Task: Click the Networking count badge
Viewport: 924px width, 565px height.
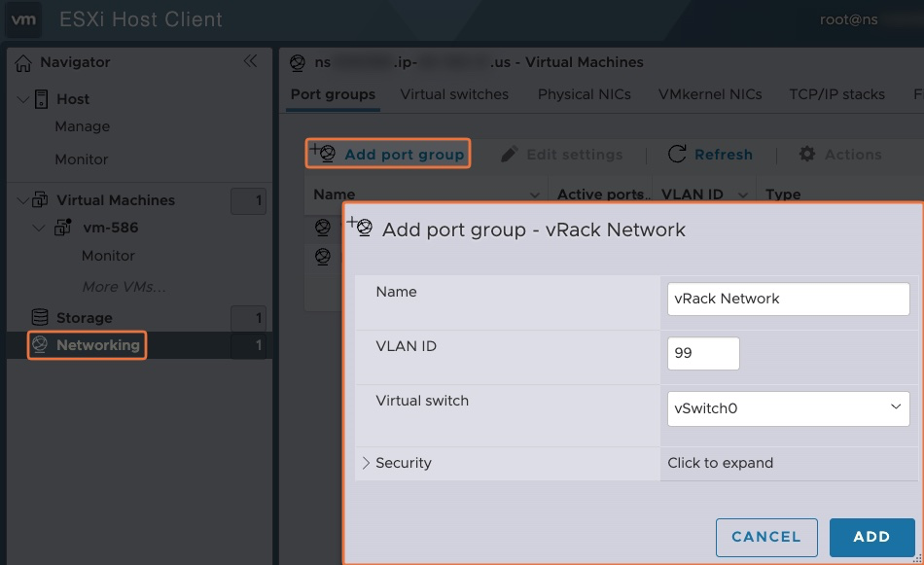Action: pyautogui.click(x=249, y=346)
